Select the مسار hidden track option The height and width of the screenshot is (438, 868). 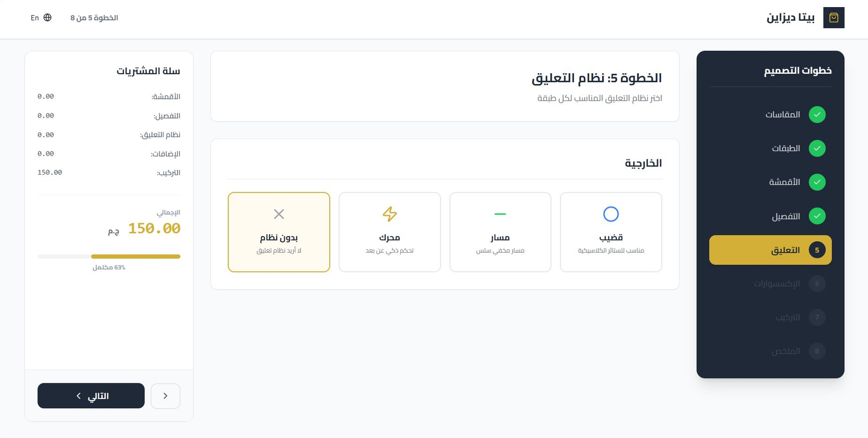pos(500,232)
